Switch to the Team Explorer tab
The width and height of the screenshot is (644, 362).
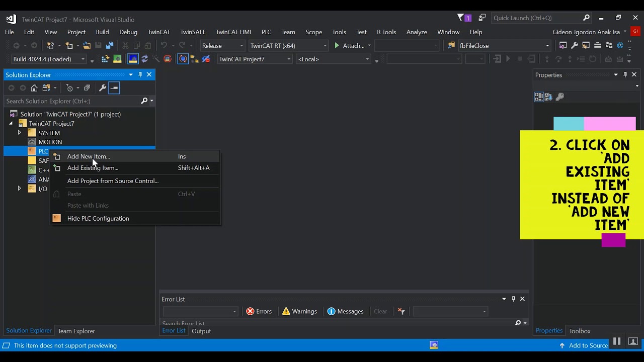tap(76, 331)
